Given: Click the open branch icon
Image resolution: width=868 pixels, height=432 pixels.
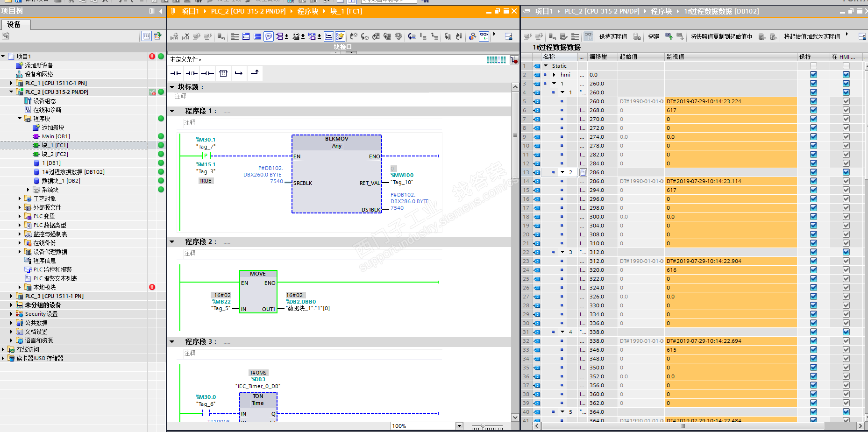Looking at the screenshot, I should click(x=239, y=73).
